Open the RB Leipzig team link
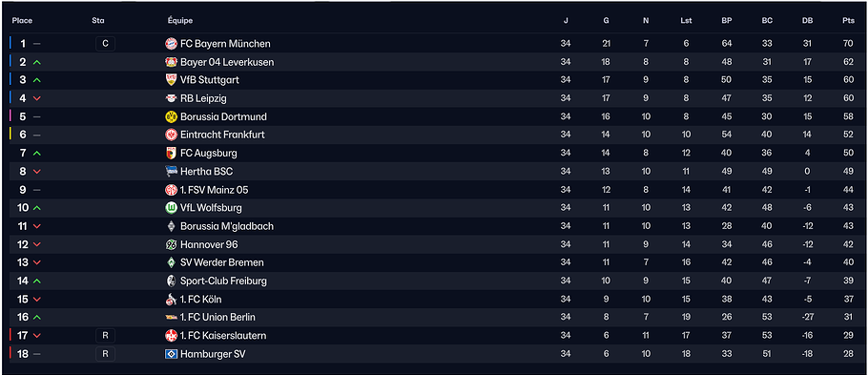 click(203, 98)
